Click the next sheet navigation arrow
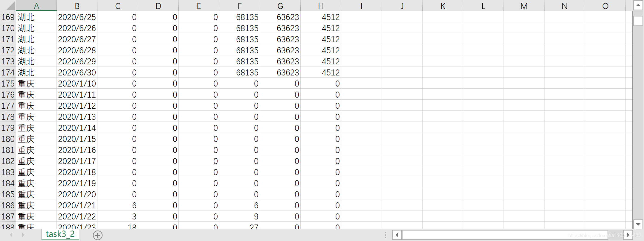 23,235
